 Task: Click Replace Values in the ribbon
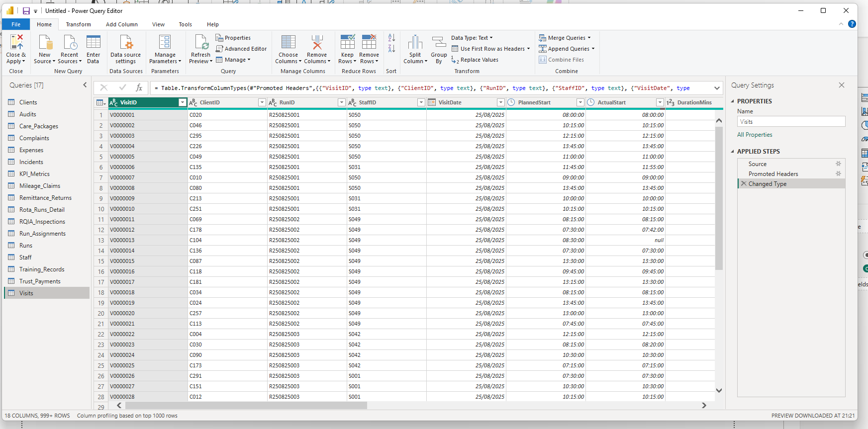tap(475, 60)
